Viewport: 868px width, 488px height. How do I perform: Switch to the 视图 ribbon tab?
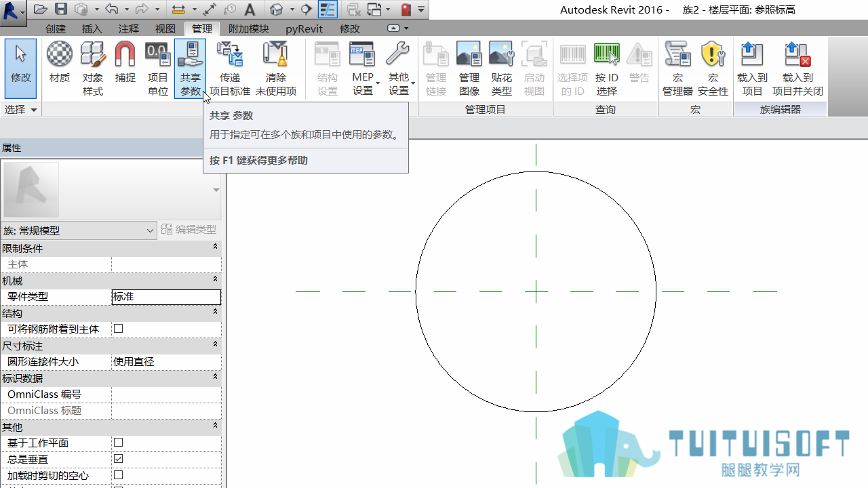165,28
